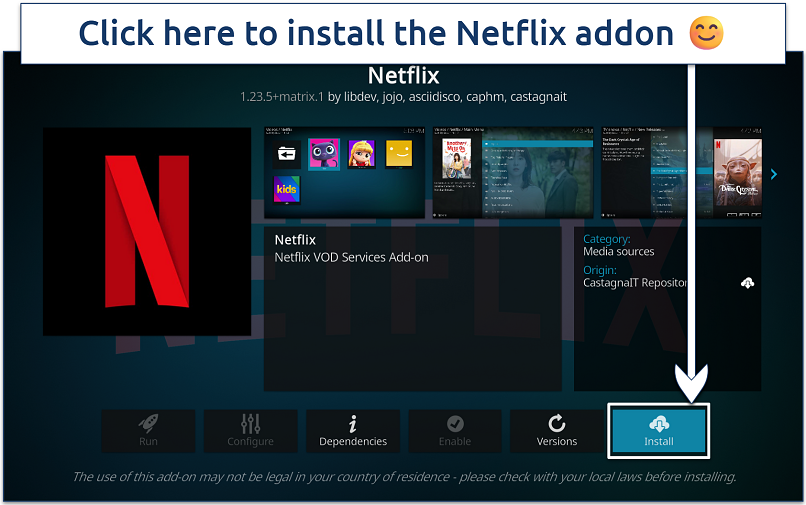This screenshot has height=505, width=806.
Task: Click the Netflix title heading
Action: (x=404, y=76)
